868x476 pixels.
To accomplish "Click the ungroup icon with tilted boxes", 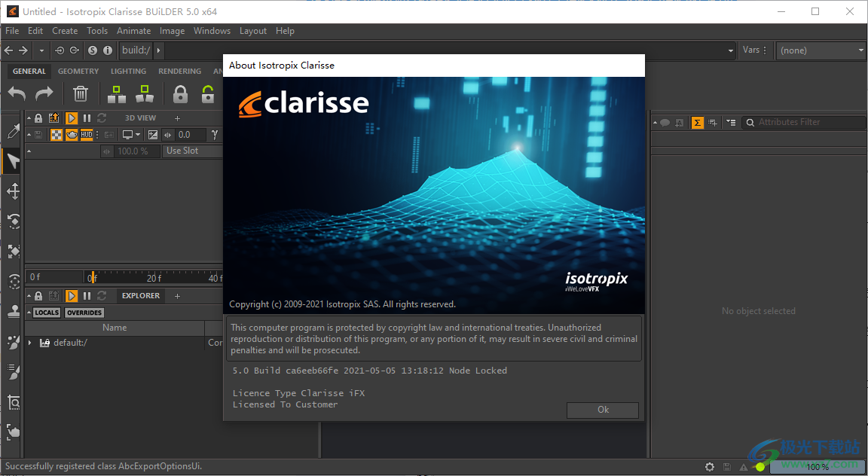I will [x=145, y=94].
